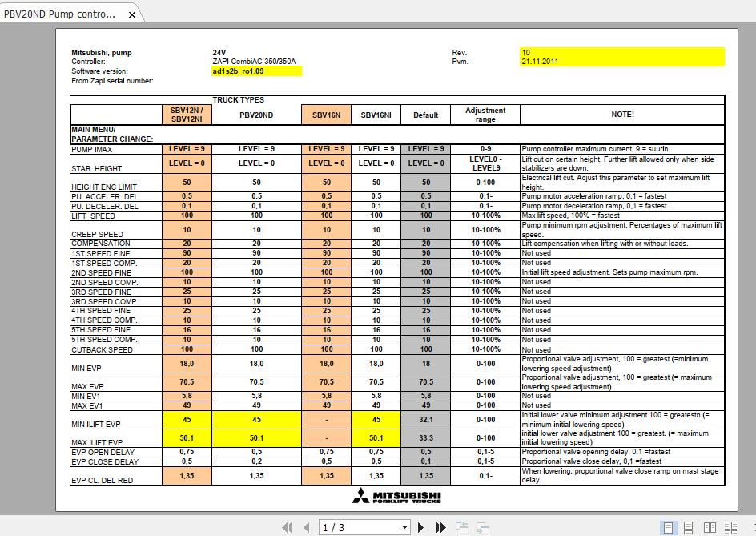
Task: Toggle two-page continuous layout mode
Action: click(731, 527)
